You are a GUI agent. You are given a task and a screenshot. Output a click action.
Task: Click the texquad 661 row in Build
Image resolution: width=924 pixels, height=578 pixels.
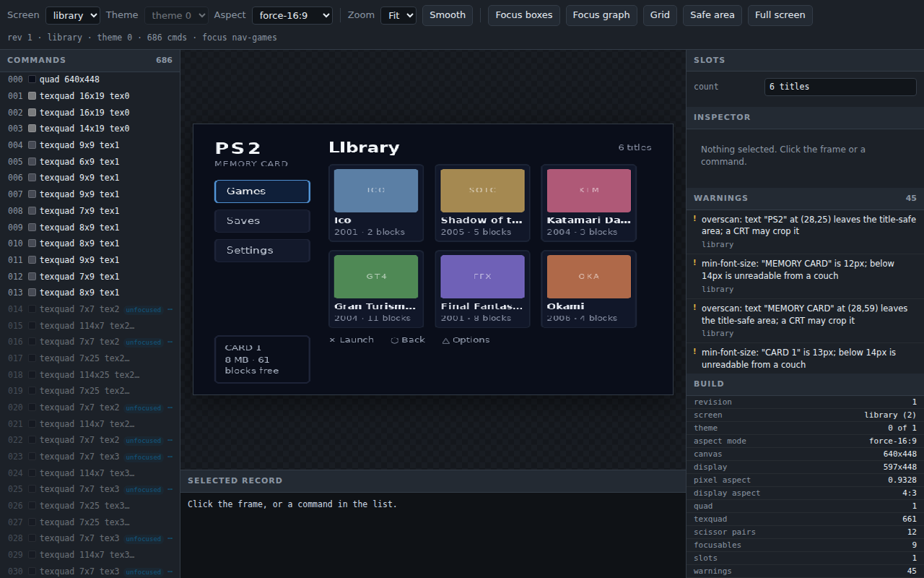pyautogui.click(x=805, y=519)
